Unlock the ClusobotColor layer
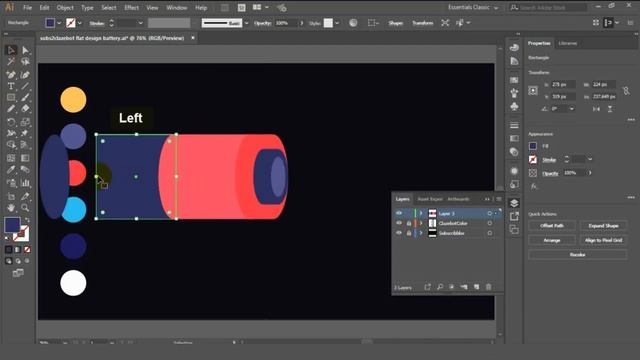Viewport: 640px width, 360px height. click(x=409, y=223)
